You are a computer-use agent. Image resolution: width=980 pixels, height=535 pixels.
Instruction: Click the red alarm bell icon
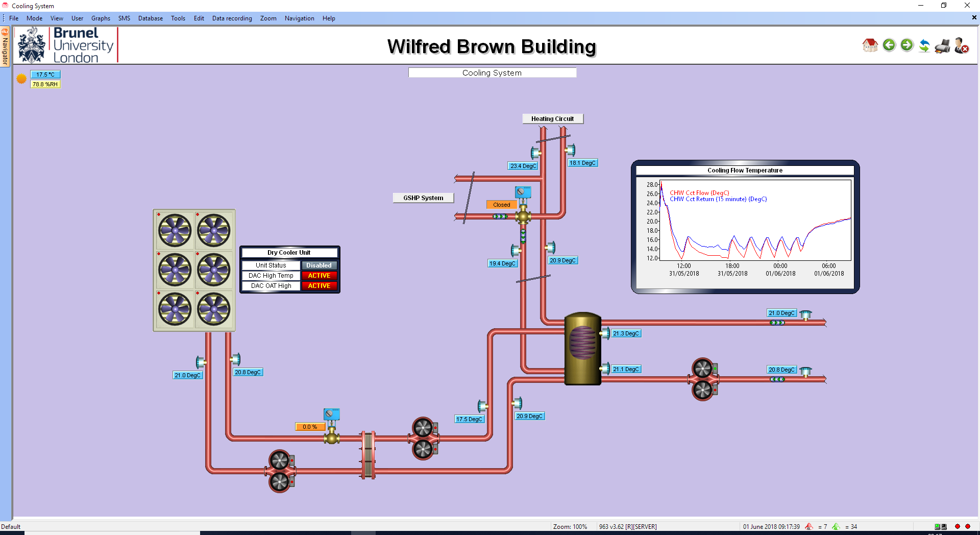(x=809, y=526)
